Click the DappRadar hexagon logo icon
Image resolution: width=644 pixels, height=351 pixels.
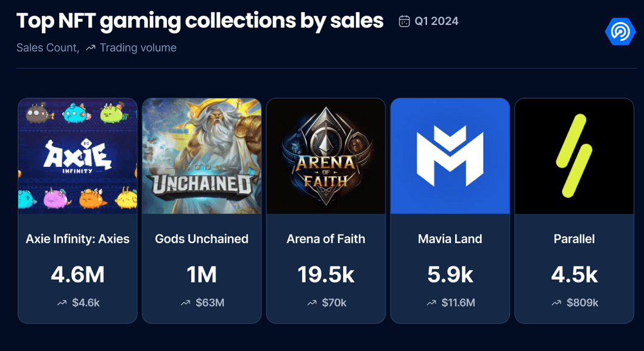pyautogui.click(x=620, y=32)
